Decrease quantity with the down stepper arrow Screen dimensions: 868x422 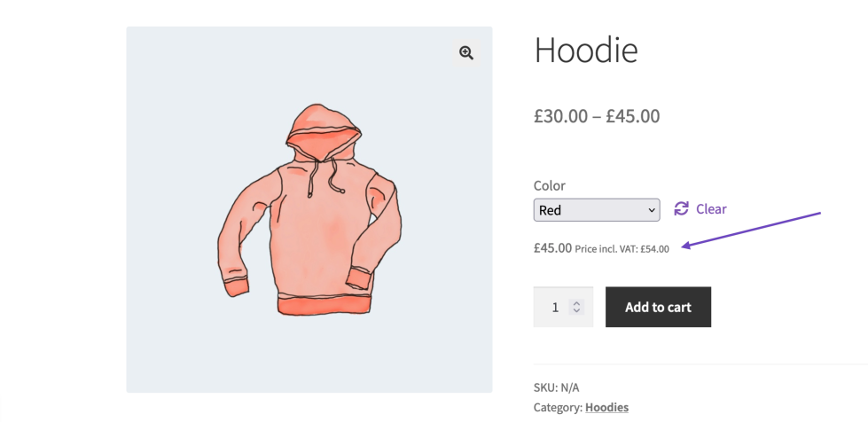pos(577,311)
